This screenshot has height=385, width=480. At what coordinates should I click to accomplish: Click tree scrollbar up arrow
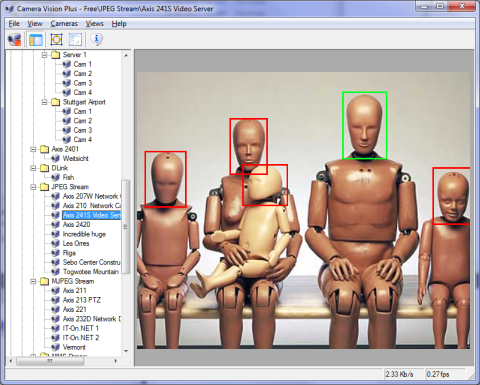pyautogui.click(x=126, y=55)
